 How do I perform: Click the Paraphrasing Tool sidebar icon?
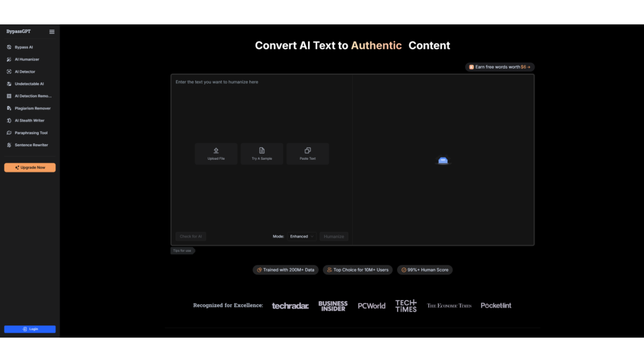9,133
